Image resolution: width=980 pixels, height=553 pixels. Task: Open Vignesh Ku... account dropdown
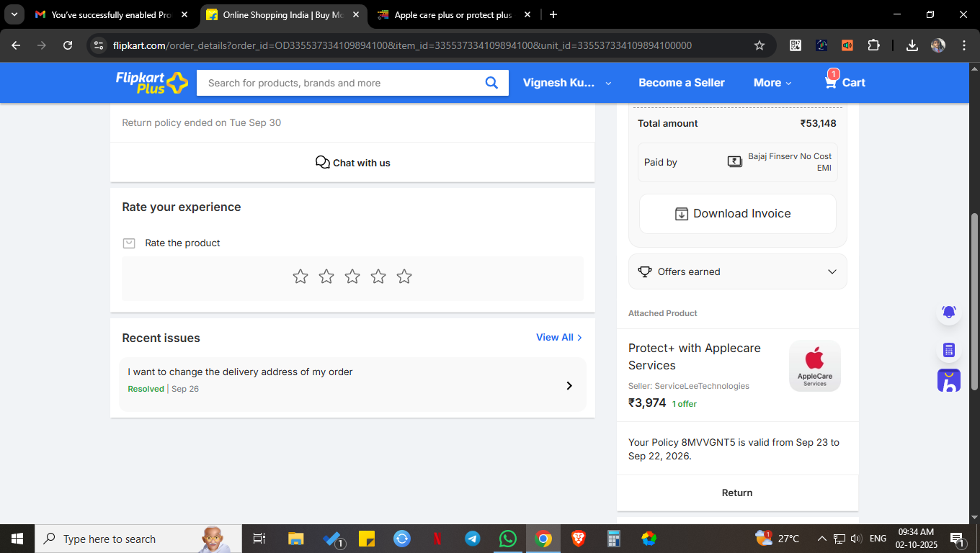(x=566, y=83)
